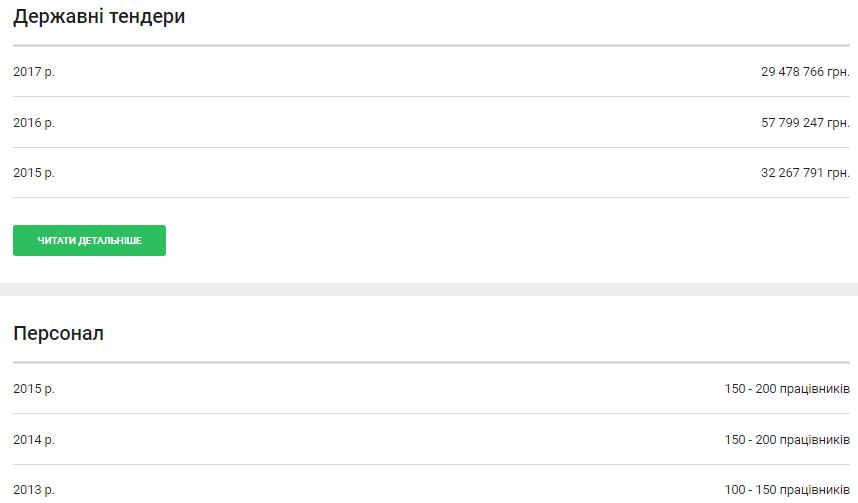Click the 29 478 766 грн. tender amount

click(x=804, y=72)
